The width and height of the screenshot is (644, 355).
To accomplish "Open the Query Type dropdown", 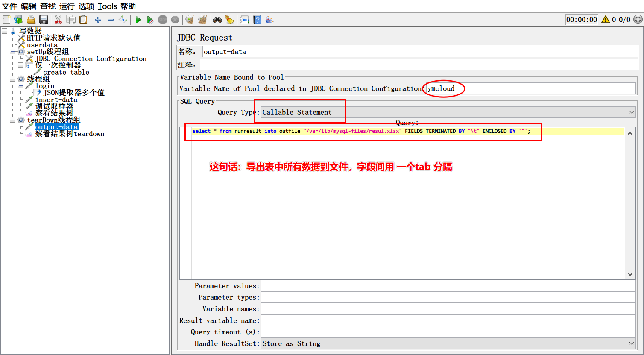I will tap(448, 112).
